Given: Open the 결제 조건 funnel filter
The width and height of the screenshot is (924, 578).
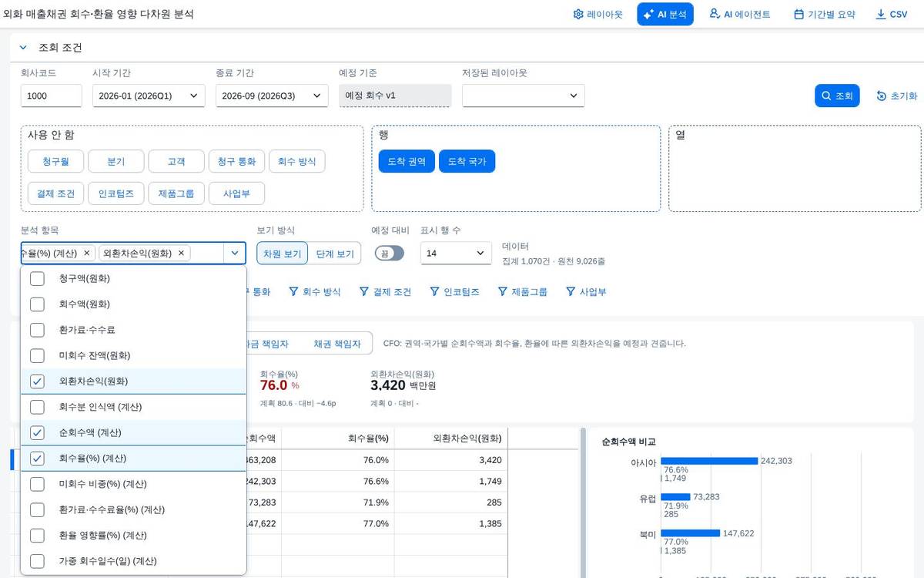Looking at the screenshot, I should [x=384, y=292].
